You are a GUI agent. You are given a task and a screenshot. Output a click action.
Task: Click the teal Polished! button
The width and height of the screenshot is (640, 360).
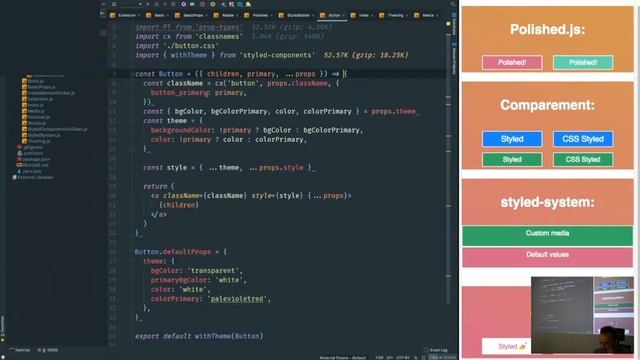tap(583, 62)
